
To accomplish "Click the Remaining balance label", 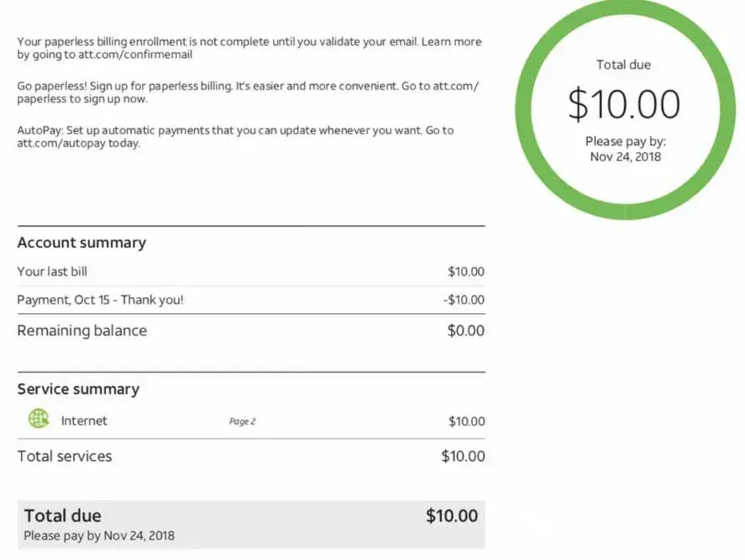I will 81,330.
